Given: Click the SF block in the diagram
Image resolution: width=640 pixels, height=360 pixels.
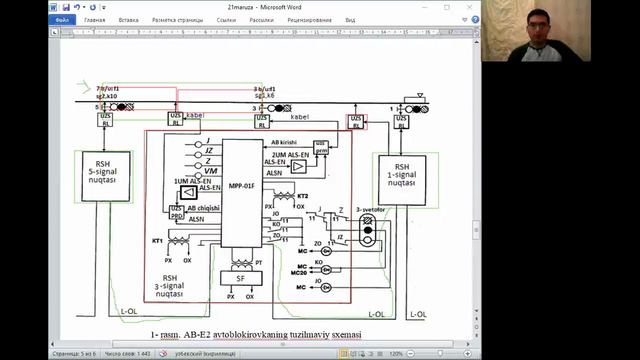Looking at the screenshot, I should 241,278.
